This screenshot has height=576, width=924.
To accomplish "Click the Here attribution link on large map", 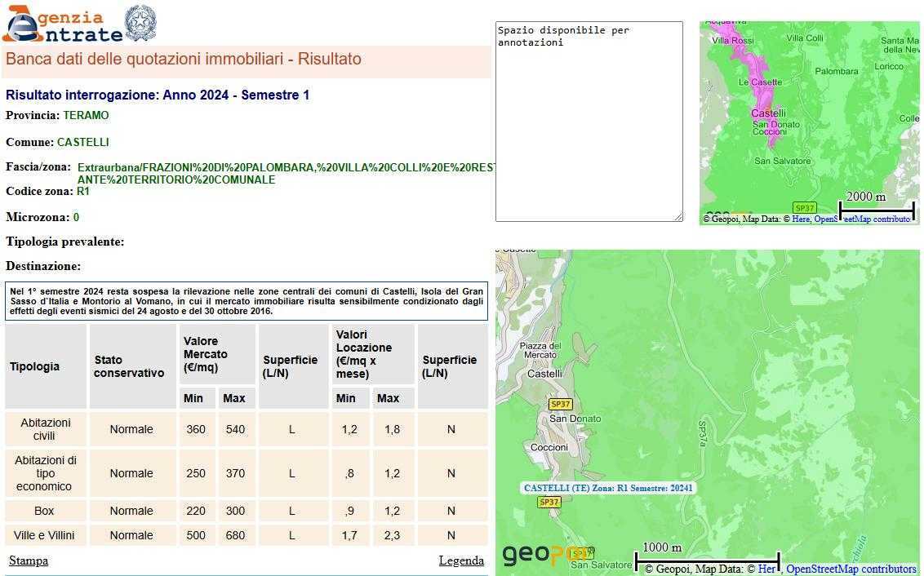I will tap(766, 569).
